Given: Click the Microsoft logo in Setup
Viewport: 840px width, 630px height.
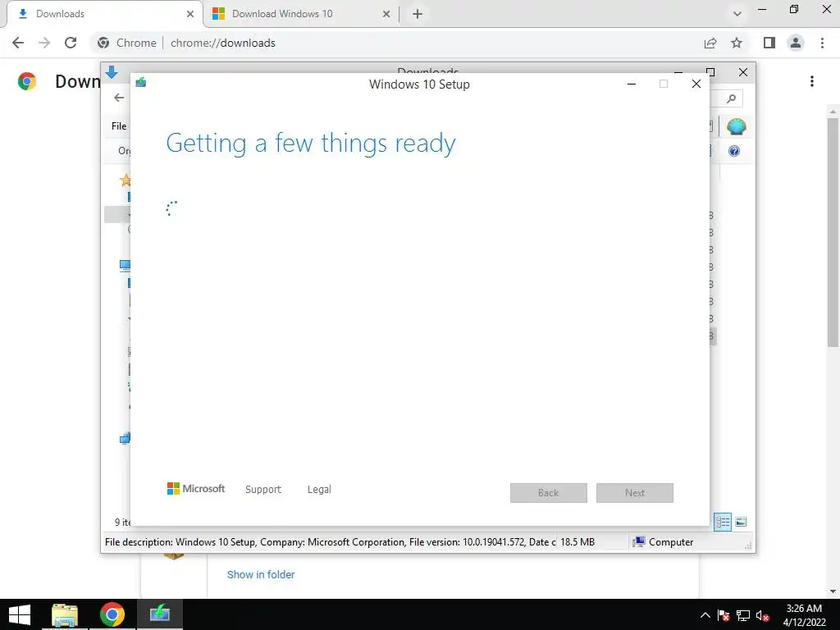Looking at the screenshot, I should (x=195, y=489).
